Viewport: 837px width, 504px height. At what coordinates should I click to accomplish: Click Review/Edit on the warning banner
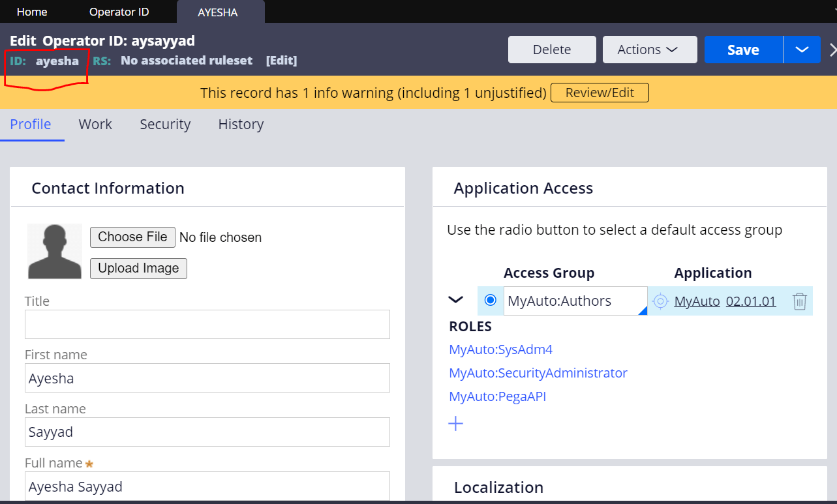(x=599, y=92)
